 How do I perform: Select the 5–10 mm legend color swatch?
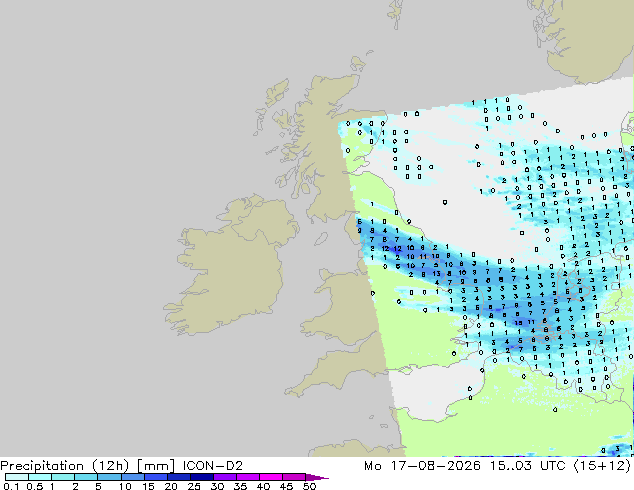109,477
